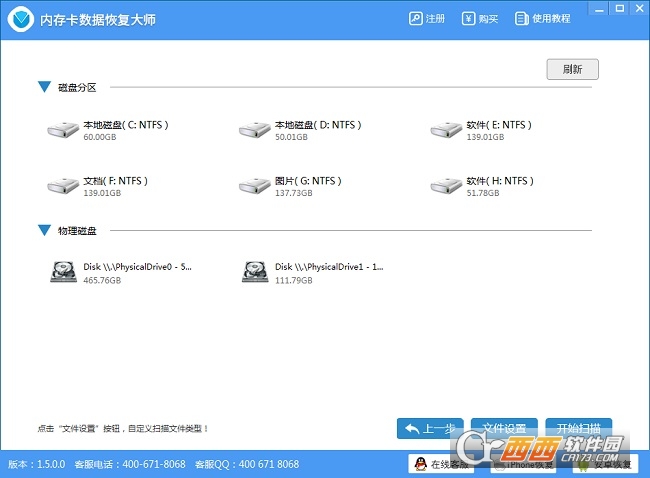Screen dimensions: 650x478
Task: Open the 使用教程 tutorial link
Action: click(543, 19)
